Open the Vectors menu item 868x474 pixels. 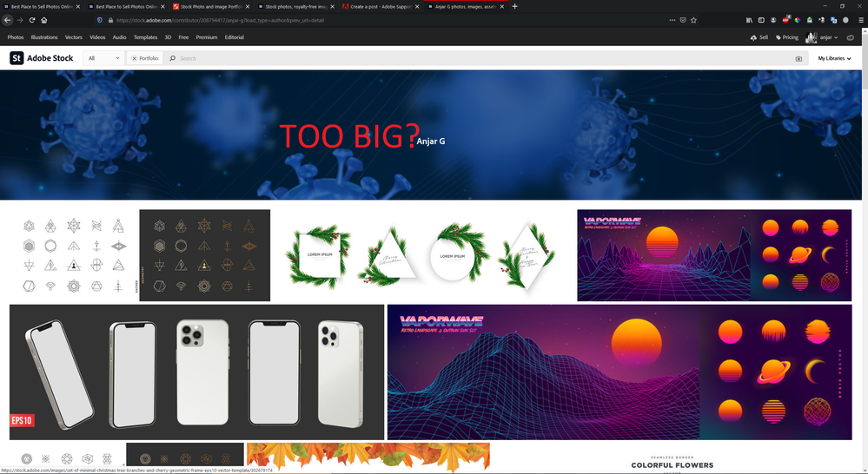[x=74, y=37]
